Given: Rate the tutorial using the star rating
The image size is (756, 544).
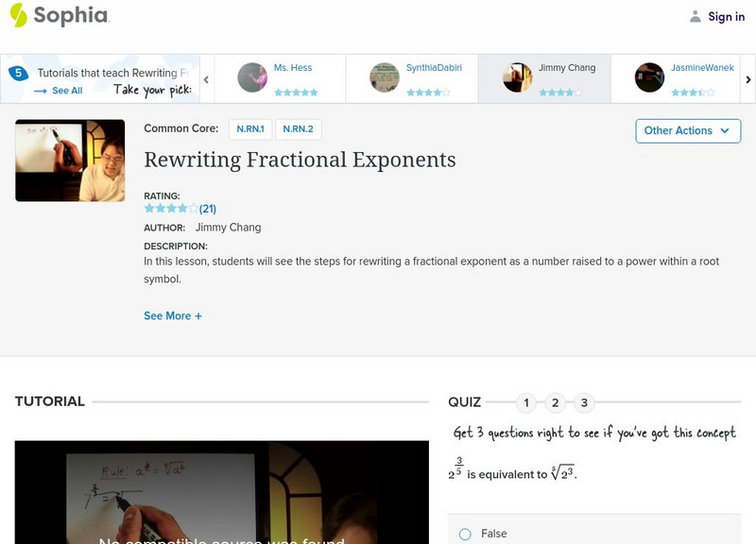Looking at the screenshot, I should [166, 210].
